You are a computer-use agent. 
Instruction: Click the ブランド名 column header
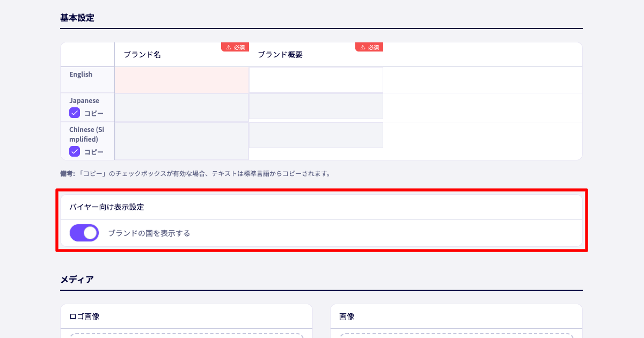click(142, 55)
